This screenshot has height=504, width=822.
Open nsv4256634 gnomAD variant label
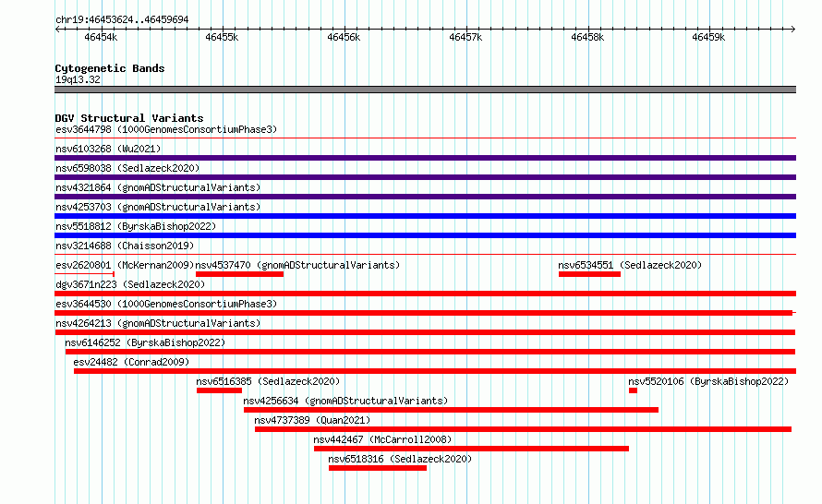345,401
